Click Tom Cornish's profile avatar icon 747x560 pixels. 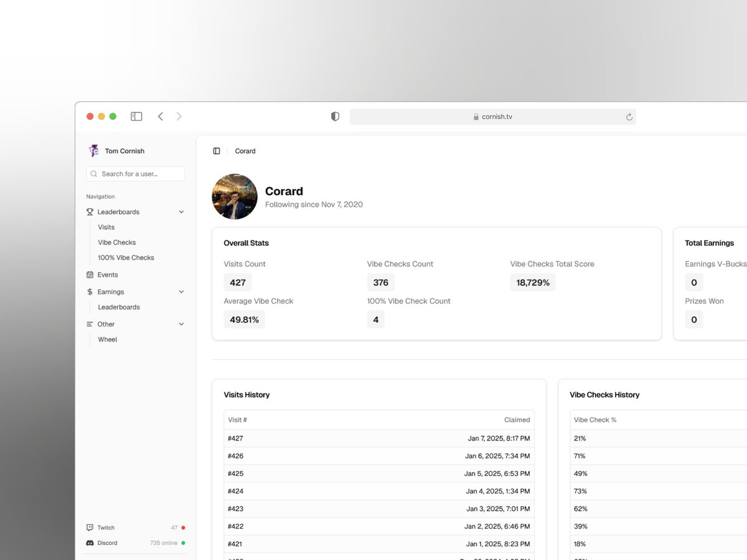pos(93,151)
